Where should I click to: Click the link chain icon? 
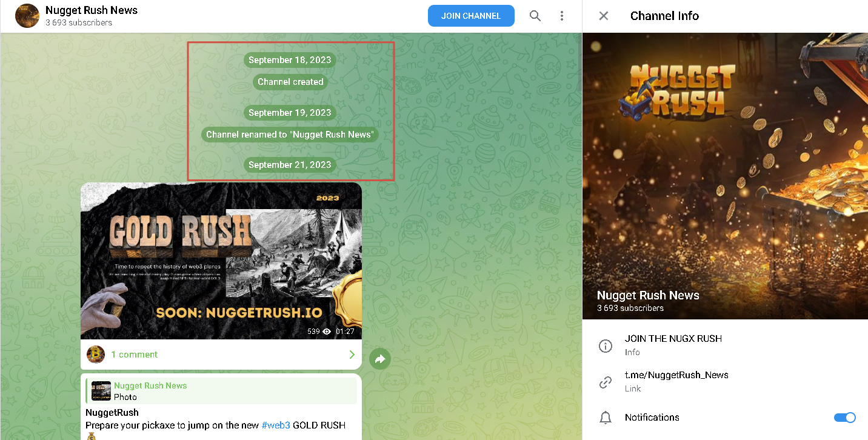click(605, 382)
